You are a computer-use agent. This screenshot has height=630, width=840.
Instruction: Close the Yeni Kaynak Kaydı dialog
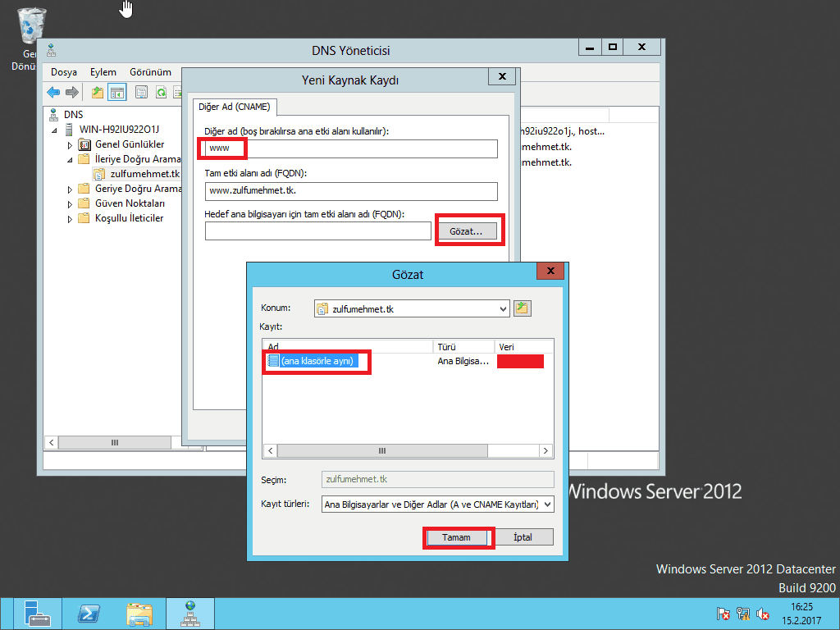click(502, 76)
